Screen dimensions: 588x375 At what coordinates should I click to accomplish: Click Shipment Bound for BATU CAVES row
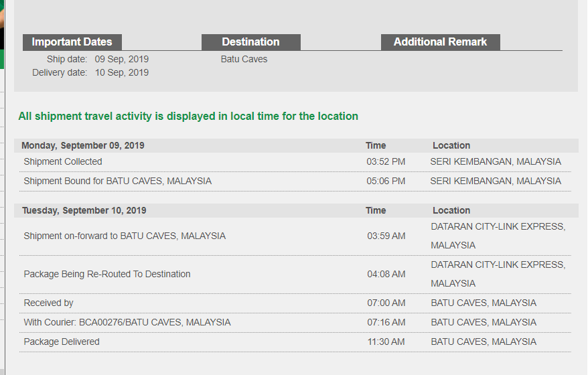tap(295, 181)
